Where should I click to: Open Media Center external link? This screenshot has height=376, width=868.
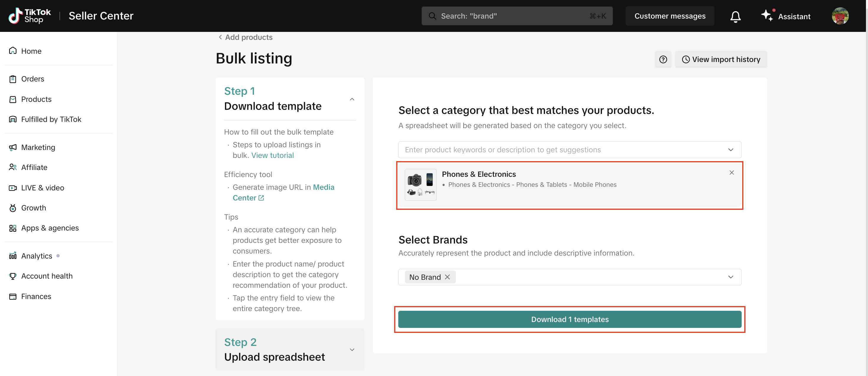click(x=261, y=198)
